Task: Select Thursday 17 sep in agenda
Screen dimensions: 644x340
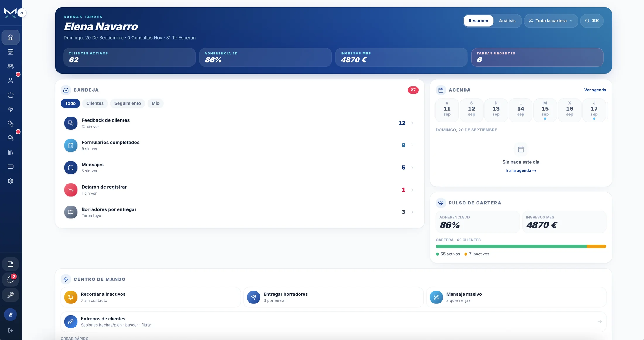Action: tap(594, 110)
